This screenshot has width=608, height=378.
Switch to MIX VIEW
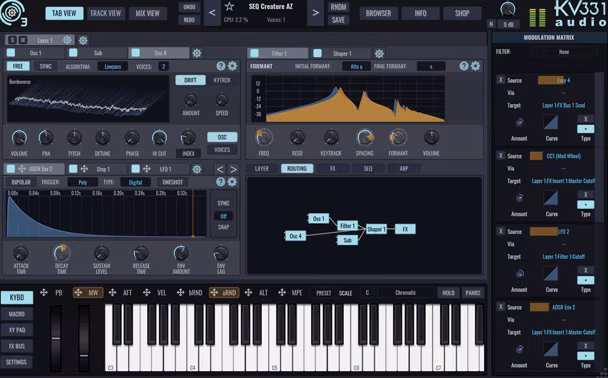[147, 13]
